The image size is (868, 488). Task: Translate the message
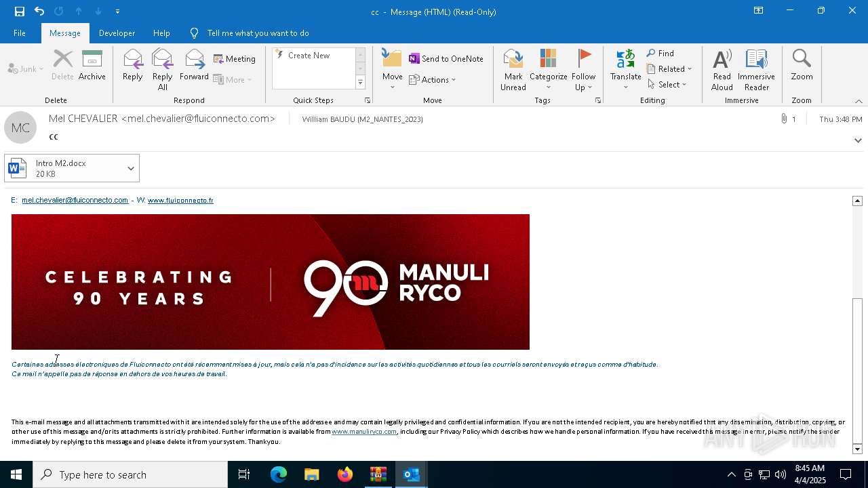pyautogui.click(x=625, y=70)
